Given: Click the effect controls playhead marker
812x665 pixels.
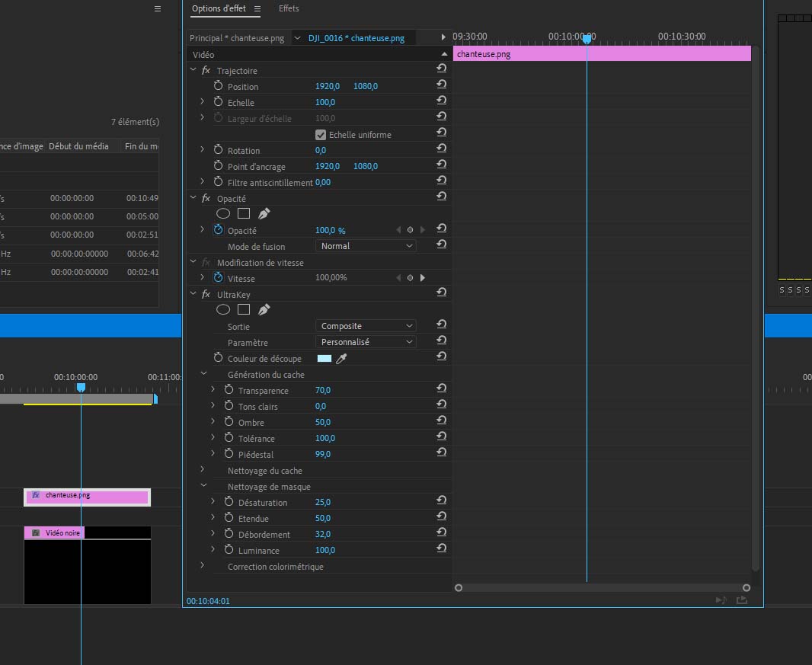Looking at the screenshot, I should 587,39.
